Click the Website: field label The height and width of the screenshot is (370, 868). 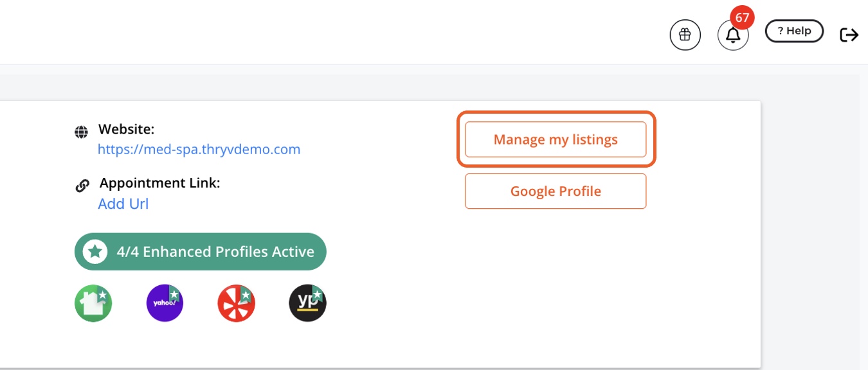pyautogui.click(x=126, y=129)
